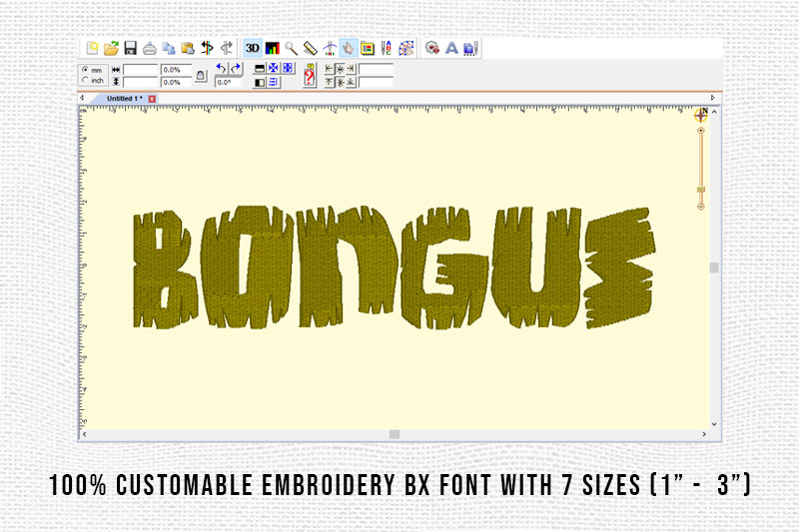Click the New design icon
This screenshot has width=799, height=532.
tap(92, 48)
